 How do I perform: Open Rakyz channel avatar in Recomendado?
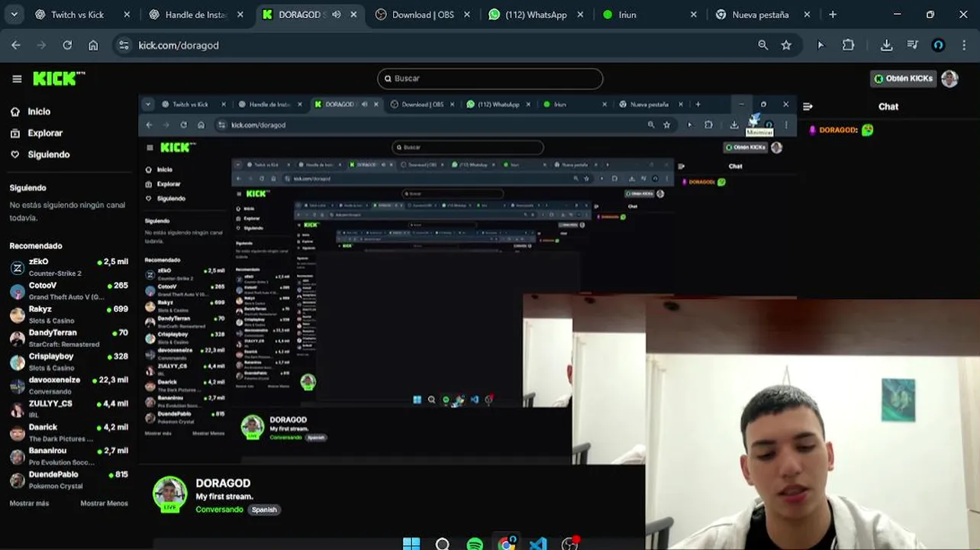pyautogui.click(x=17, y=315)
